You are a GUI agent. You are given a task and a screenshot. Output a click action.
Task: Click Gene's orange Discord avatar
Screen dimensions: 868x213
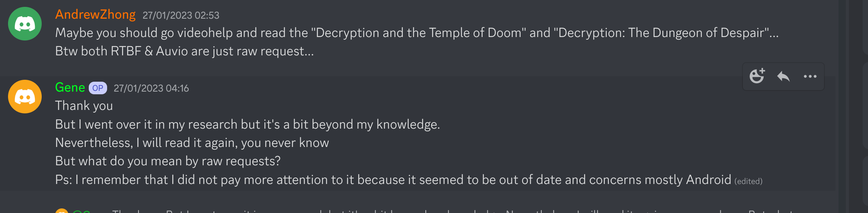tap(25, 97)
